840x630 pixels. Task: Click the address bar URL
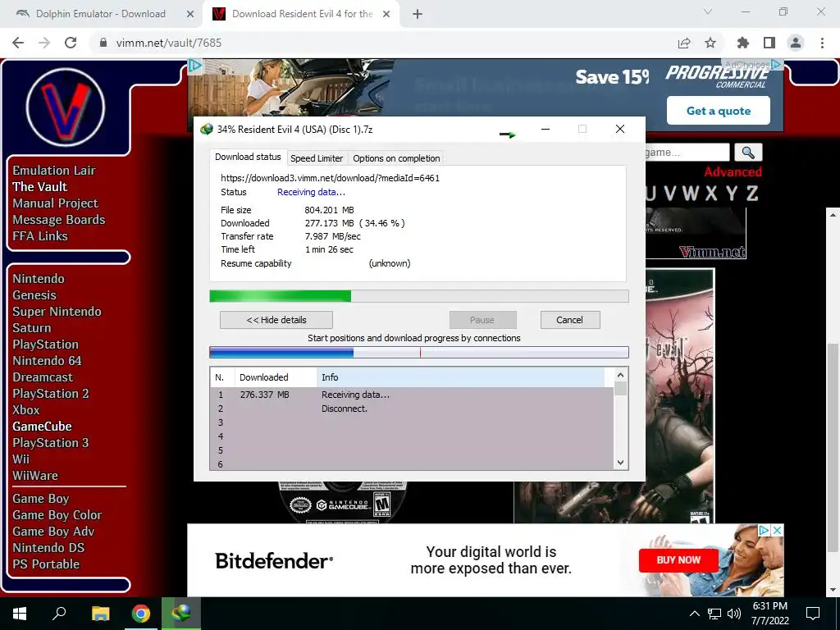click(169, 43)
